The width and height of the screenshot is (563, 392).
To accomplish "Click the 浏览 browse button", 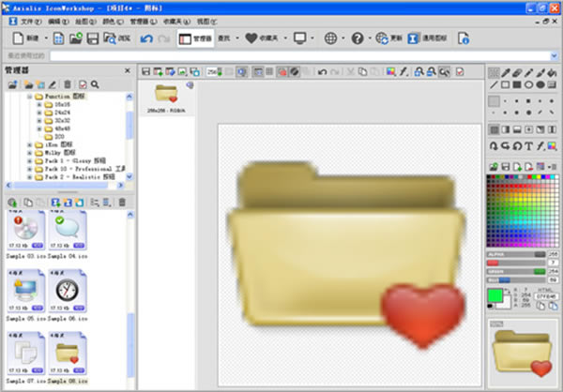I will (x=116, y=38).
